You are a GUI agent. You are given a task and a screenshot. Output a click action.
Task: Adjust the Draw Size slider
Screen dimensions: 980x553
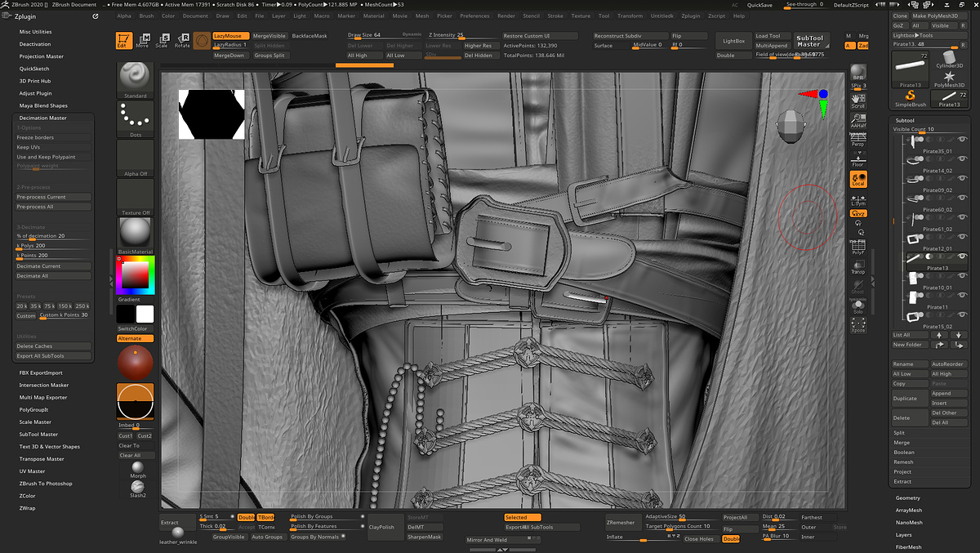click(x=384, y=36)
